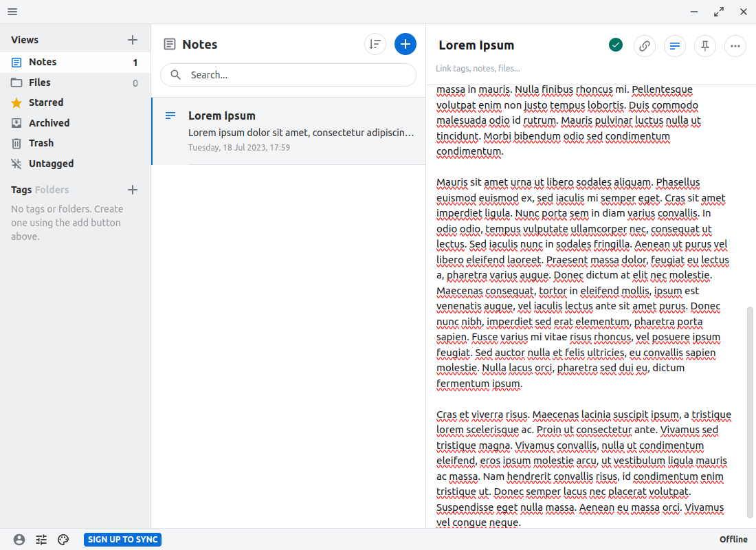Click the green saved checkmark icon
The width and height of the screenshot is (756, 550).
tap(615, 44)
